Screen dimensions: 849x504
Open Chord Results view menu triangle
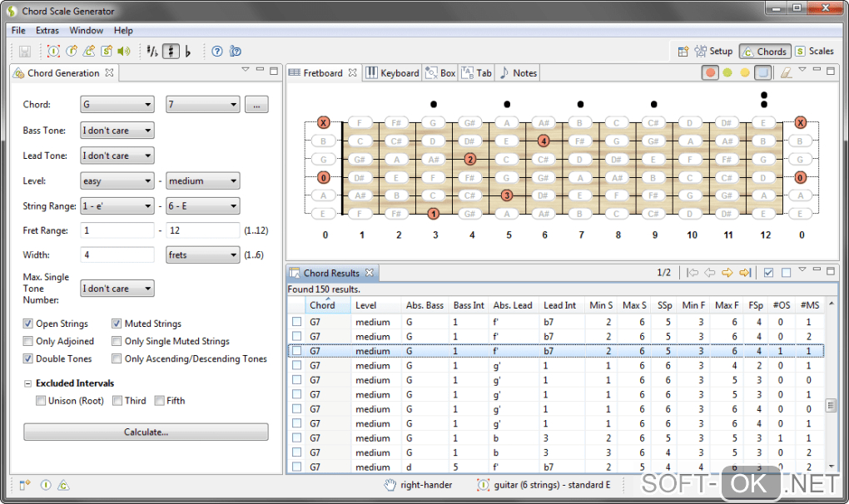(803, 269)
